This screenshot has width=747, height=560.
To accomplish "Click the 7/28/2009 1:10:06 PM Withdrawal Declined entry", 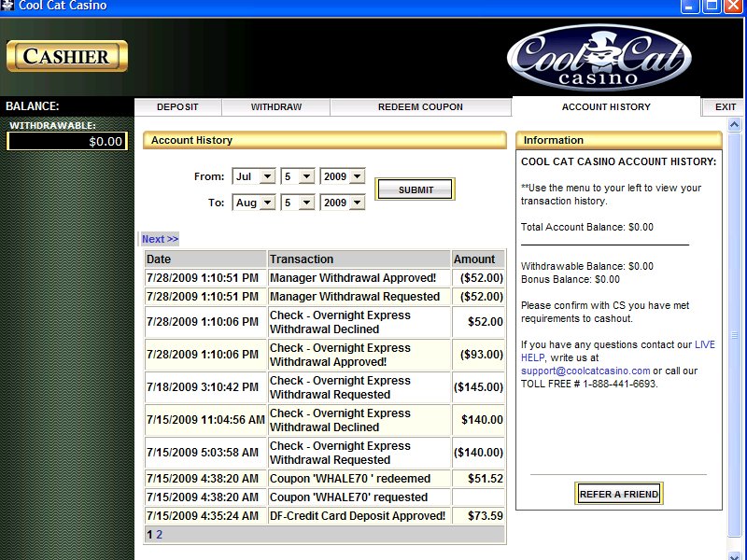I will pyautogui.click(x=324, y=322).
